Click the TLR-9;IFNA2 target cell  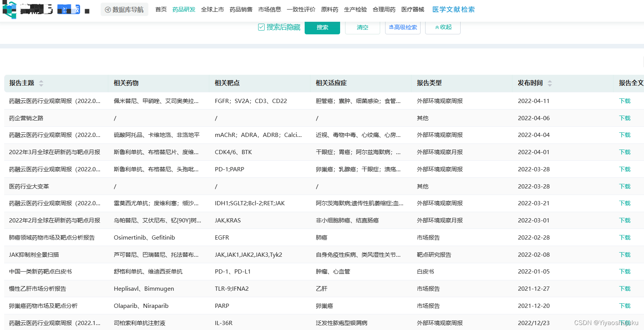click(232, 289)
